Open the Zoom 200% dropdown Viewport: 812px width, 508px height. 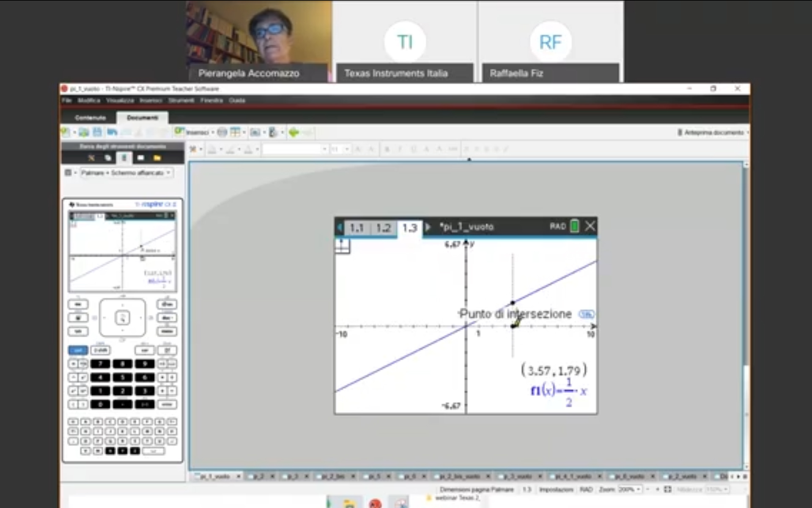(x=630, y=489)
